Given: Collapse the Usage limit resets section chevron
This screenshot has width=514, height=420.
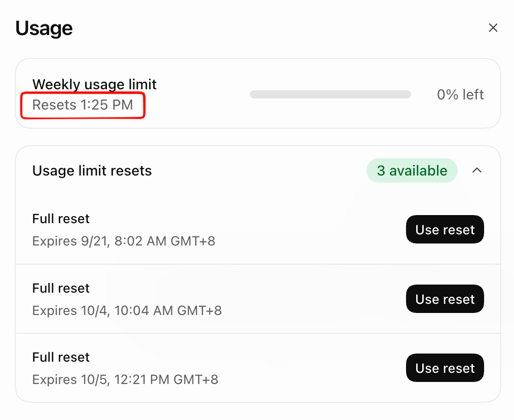Looking at the screenshot, I should pyautogui.click(x=477, y=170).
